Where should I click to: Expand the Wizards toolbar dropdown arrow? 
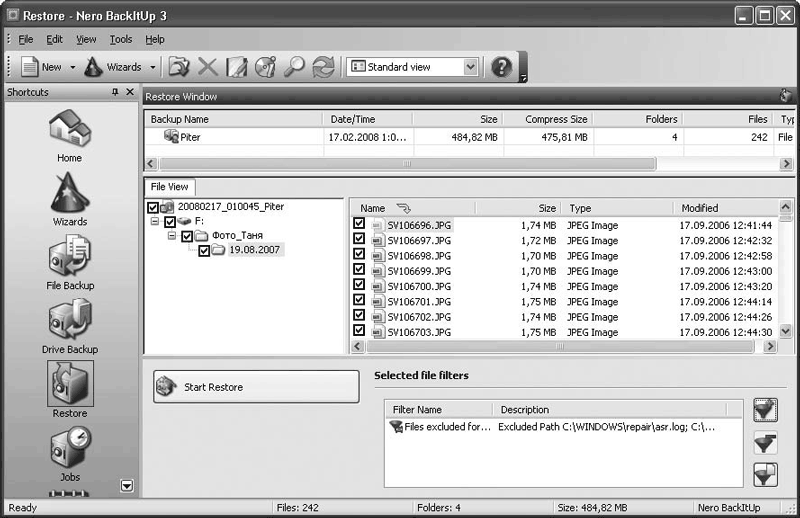(153, 67)
